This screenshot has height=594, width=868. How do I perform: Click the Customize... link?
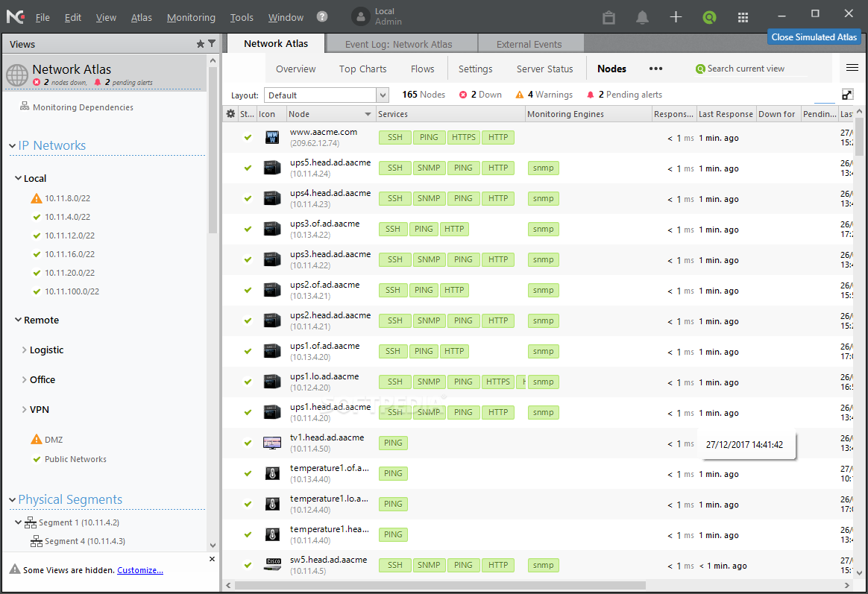140,570
